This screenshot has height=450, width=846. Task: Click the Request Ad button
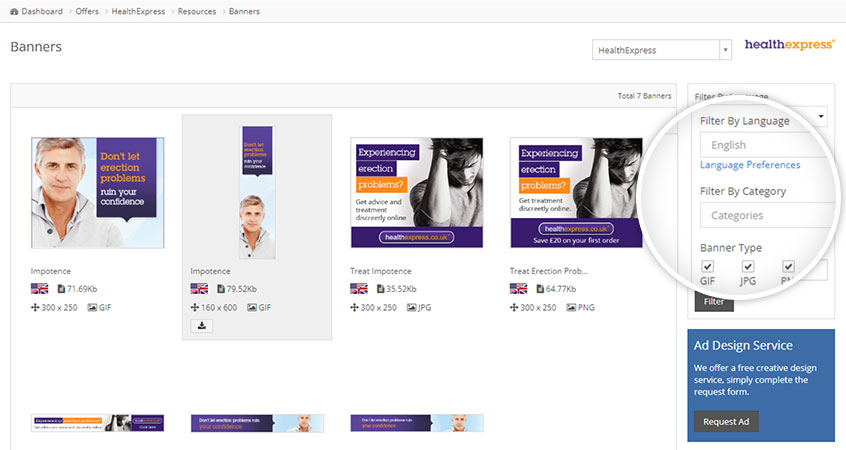[x=726, y=421]
